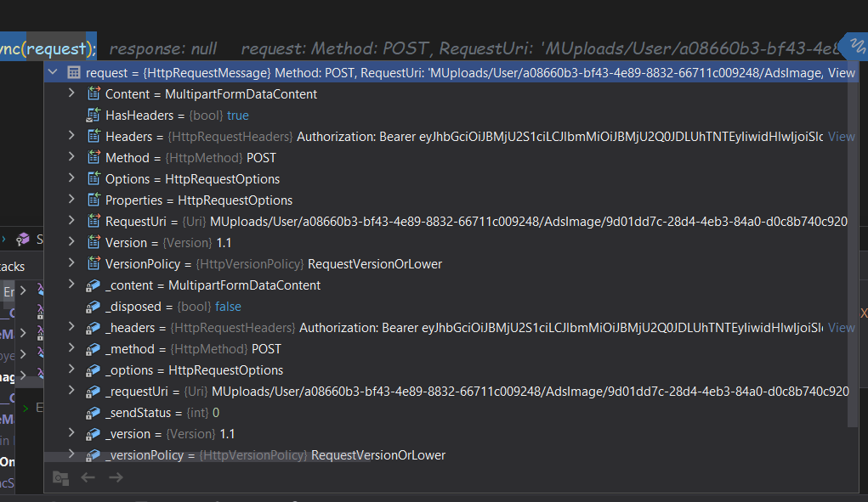
Task: Click the Options property icon
Action: [x=94, y=178]
